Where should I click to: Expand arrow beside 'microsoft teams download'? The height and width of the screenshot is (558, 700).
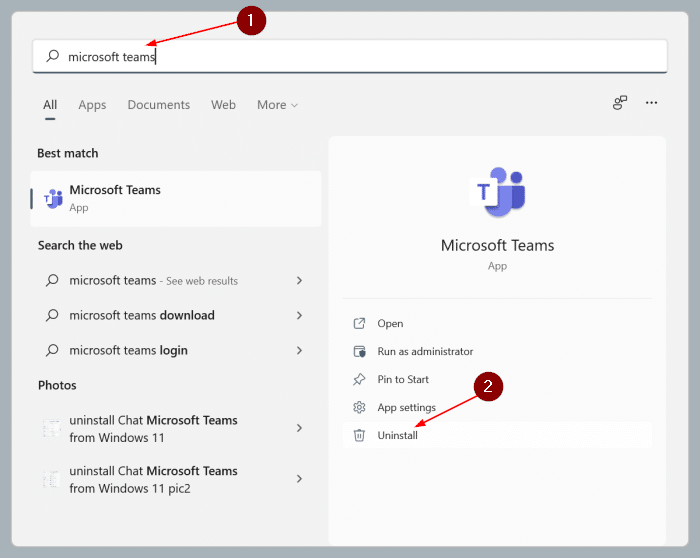pos(300,315)
